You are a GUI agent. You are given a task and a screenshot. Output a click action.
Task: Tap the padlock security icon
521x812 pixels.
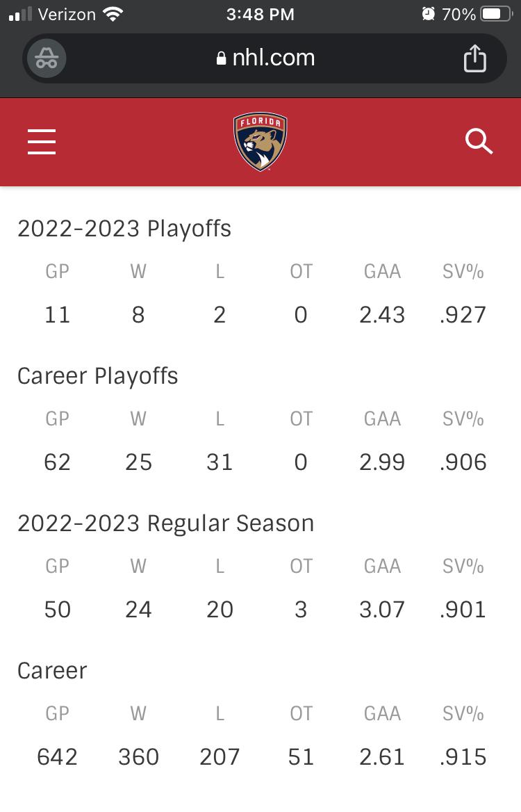click(x=221, y=58)
